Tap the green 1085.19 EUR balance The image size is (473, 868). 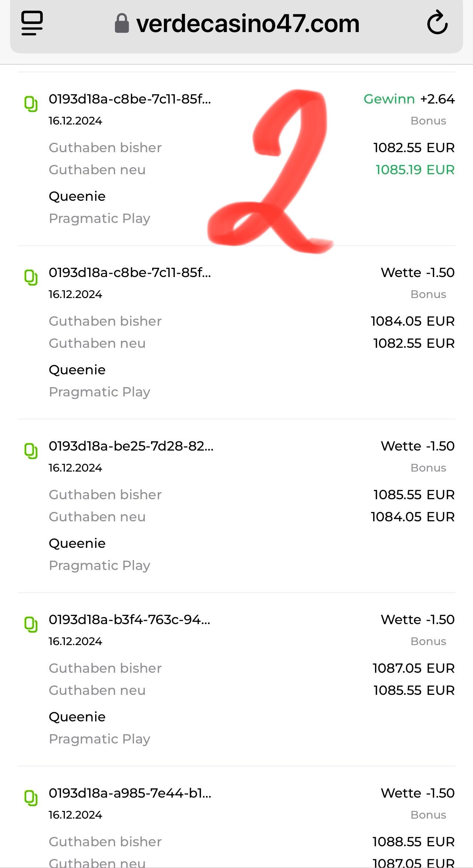tap(415, 170)
